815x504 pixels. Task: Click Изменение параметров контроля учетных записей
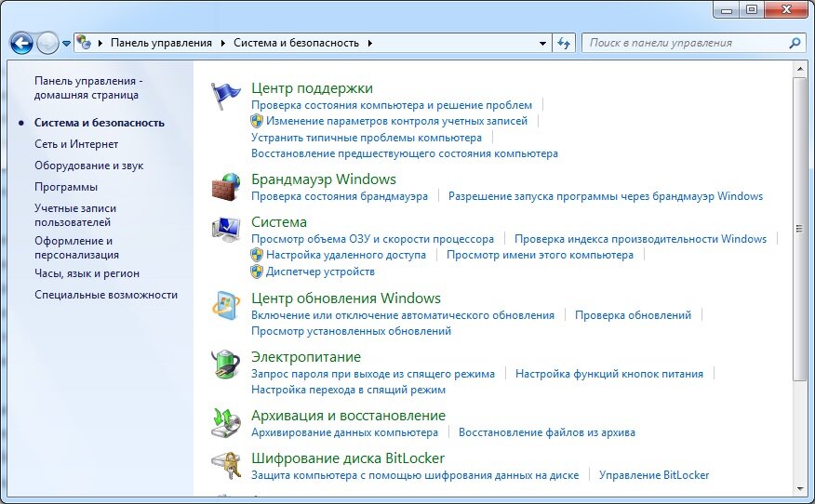[396, 121]
